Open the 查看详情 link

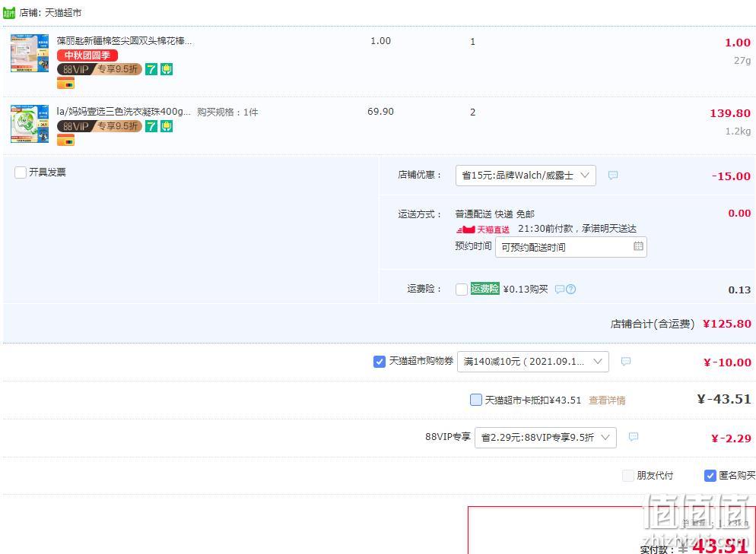(x=607, y=400)
